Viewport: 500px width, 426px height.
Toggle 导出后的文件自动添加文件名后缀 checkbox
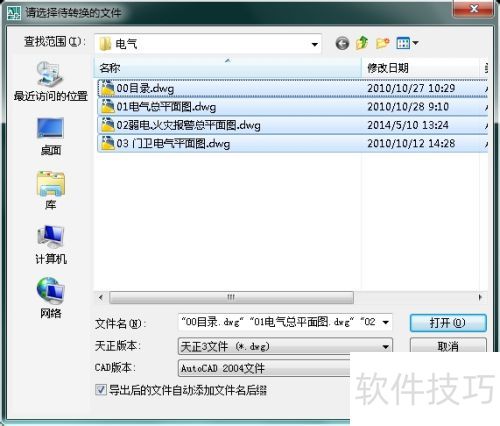(x=101, y=389)
